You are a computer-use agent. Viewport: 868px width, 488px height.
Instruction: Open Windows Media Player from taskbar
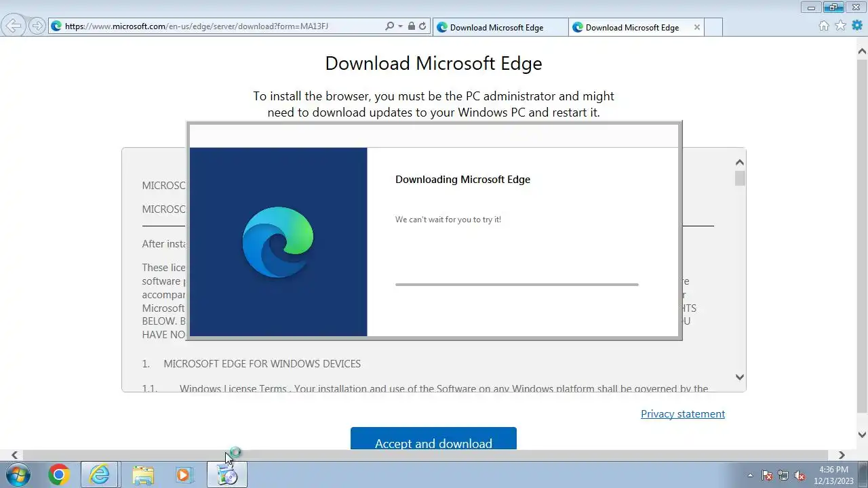click(x=184, y=475)
